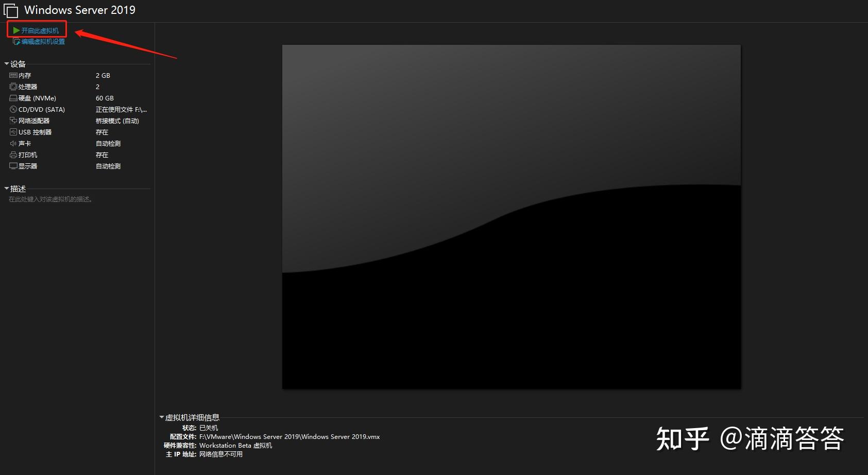This screenshot has width=868, height=475.
Task: Click the 显示器 device label
Action: click(28, 166)
